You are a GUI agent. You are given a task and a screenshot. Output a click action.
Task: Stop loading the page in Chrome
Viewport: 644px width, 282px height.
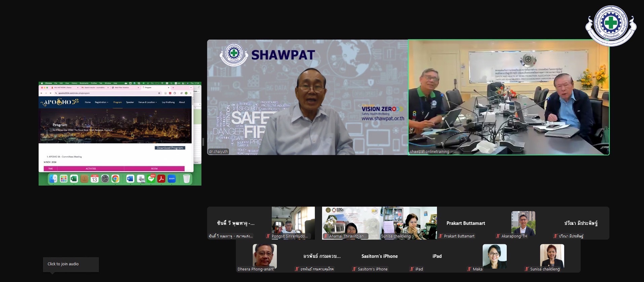pos(50,93)
